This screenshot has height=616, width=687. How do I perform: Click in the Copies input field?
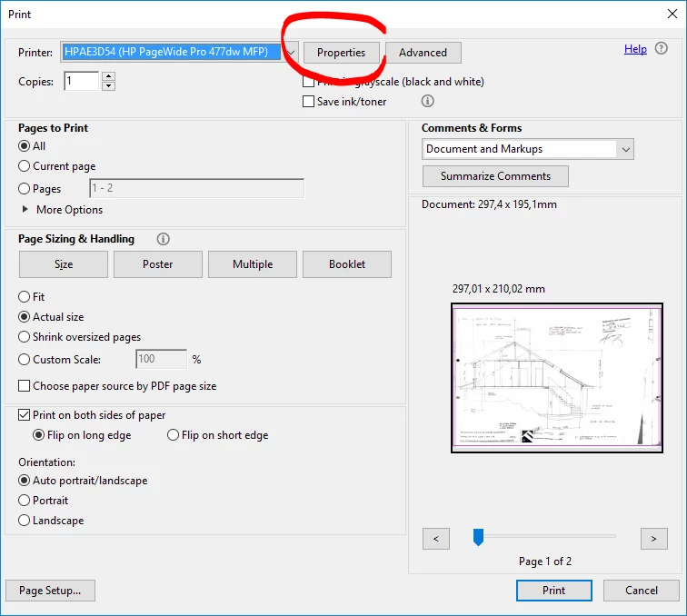point(82,81)
